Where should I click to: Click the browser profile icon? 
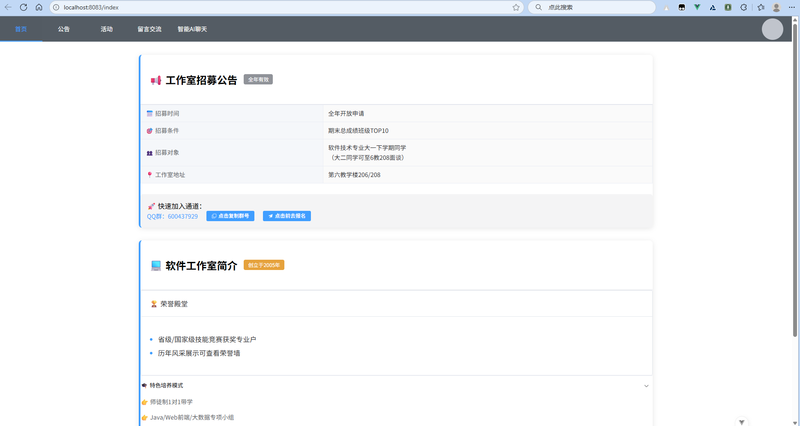(776, 7)
